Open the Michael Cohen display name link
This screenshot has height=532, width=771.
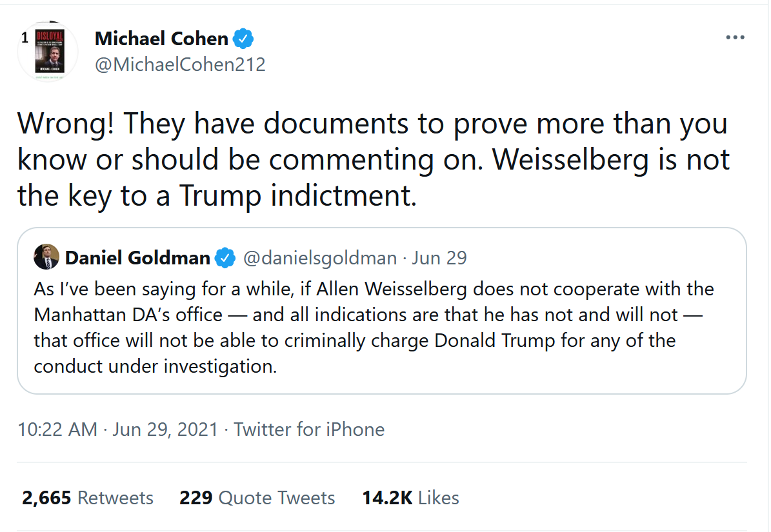(x=161, y=39)
